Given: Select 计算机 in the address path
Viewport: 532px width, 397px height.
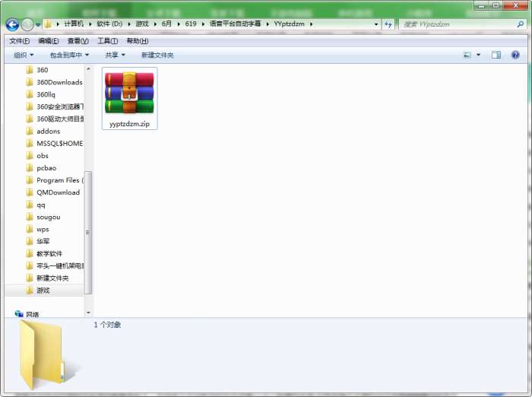Looking at the screenshot, I should pos(74,24).
